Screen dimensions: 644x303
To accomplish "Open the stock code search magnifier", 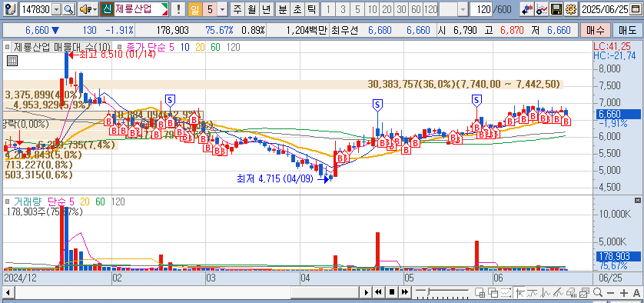I will [69, 8].
